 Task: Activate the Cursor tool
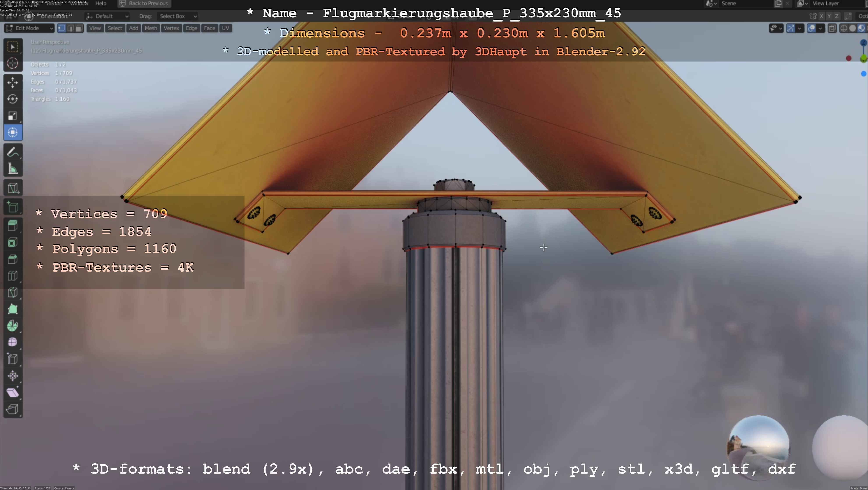[x=13, y=63]
